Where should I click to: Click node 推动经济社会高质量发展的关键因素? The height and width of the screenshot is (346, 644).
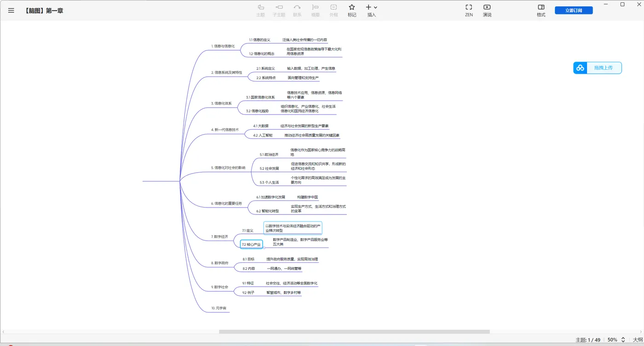[312, 135]
